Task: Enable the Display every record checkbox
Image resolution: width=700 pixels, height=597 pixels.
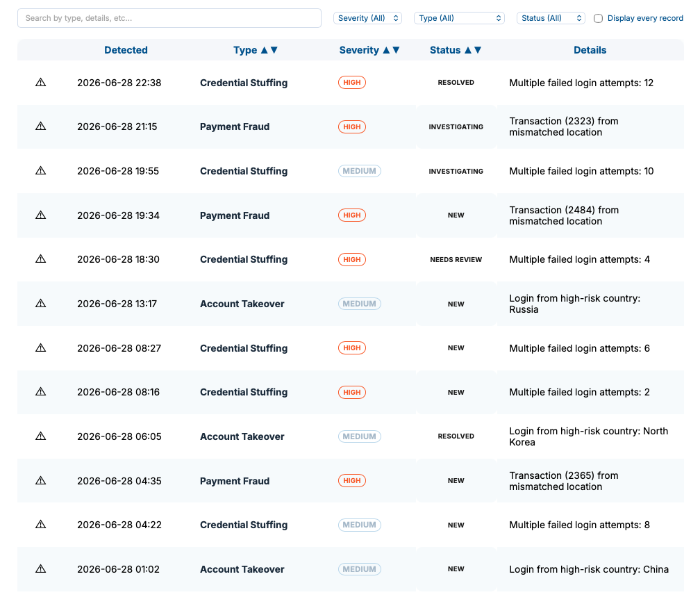Action: point(598,18)
